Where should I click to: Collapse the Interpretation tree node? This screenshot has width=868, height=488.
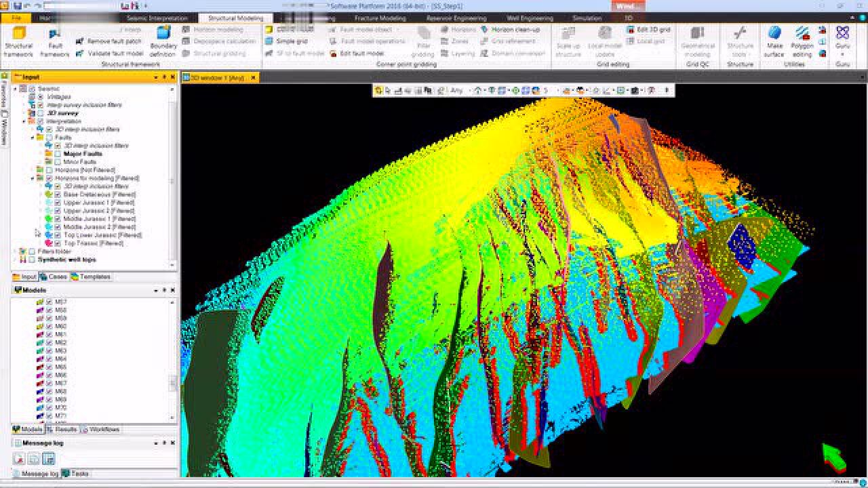(x=24, y=121)
